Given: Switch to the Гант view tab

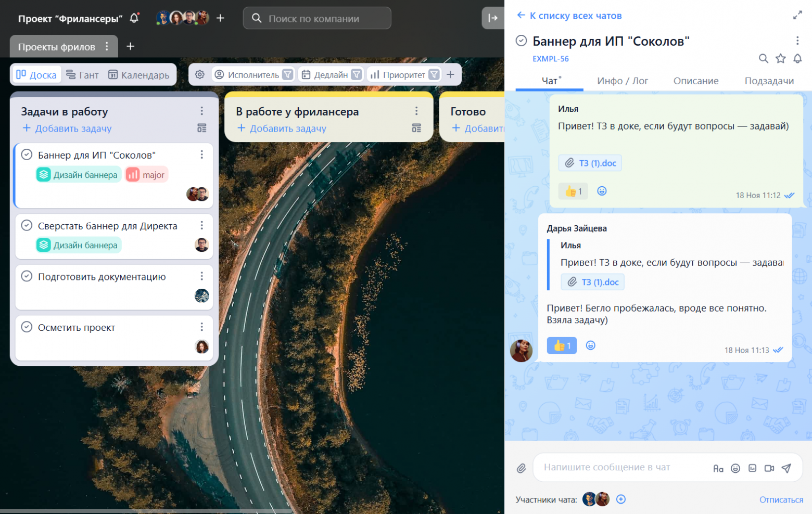Looking at the screenshot, I should (x=82, y=75).
